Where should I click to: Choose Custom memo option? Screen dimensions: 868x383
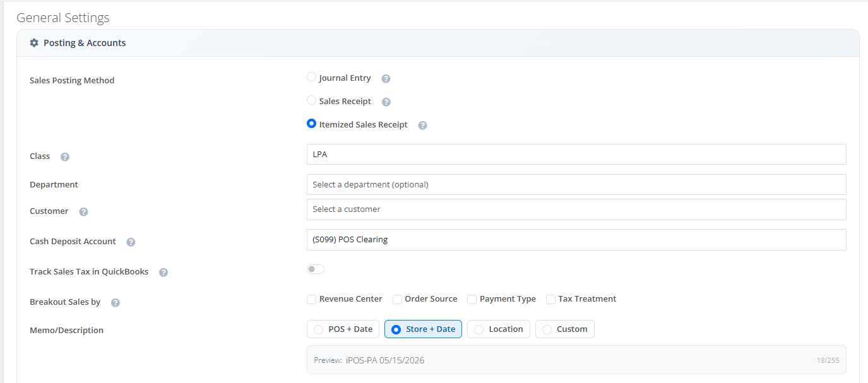pyautogui.click(x=565, y=329)
